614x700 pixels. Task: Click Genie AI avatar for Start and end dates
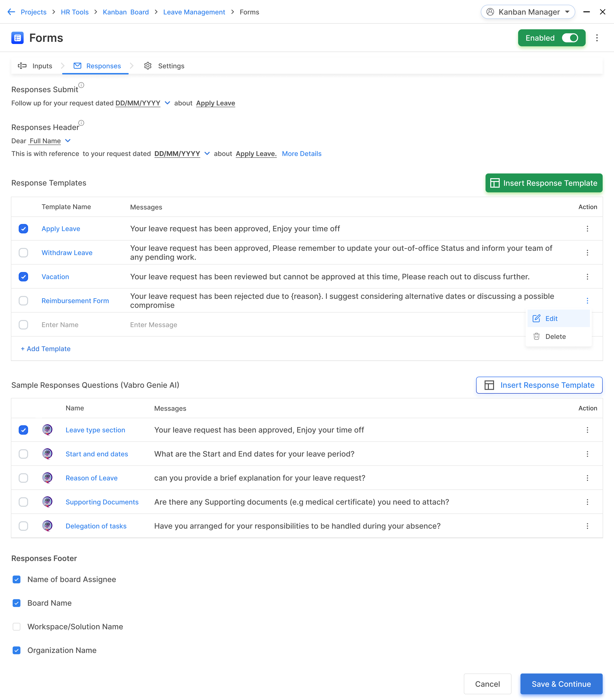(x=47, y=454)
